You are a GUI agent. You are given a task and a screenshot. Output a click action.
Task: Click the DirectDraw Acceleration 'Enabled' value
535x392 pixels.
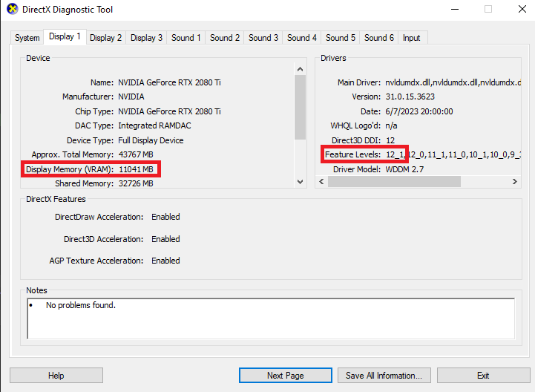[x=165, y=217]
